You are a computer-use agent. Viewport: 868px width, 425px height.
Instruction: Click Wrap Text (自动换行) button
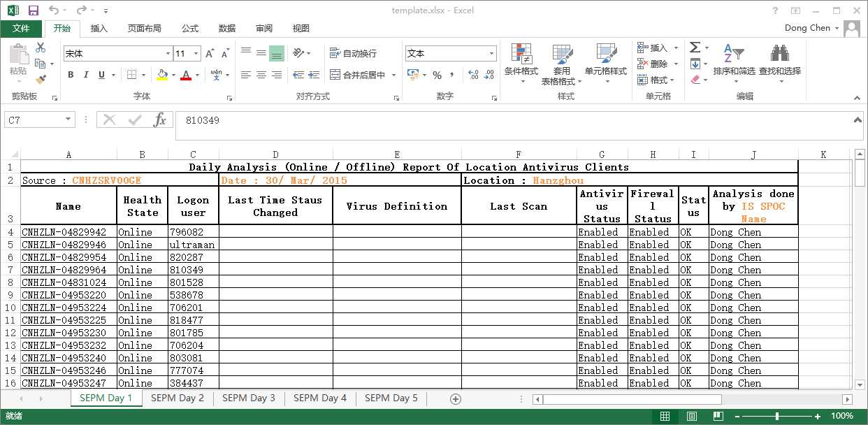coord(353,53)
